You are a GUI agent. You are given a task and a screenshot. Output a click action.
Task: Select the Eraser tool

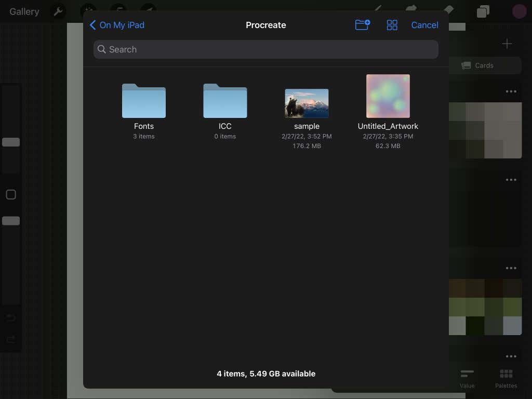[447, 9]
